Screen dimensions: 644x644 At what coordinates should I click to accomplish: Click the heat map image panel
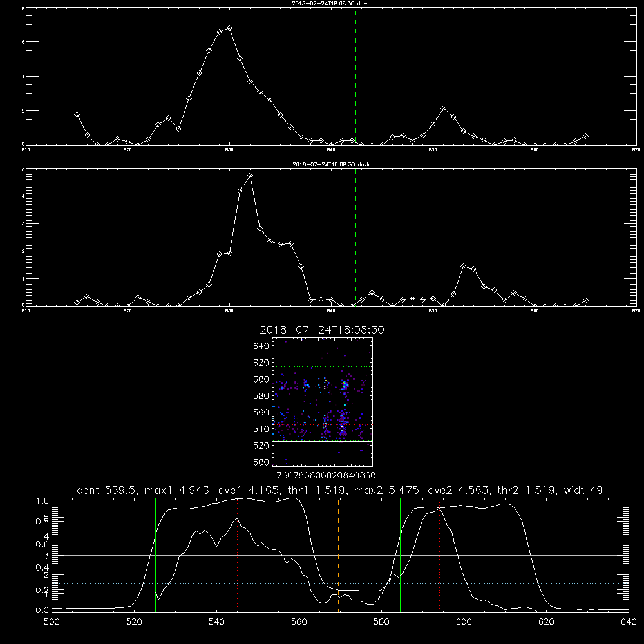[x=322, y=402]
